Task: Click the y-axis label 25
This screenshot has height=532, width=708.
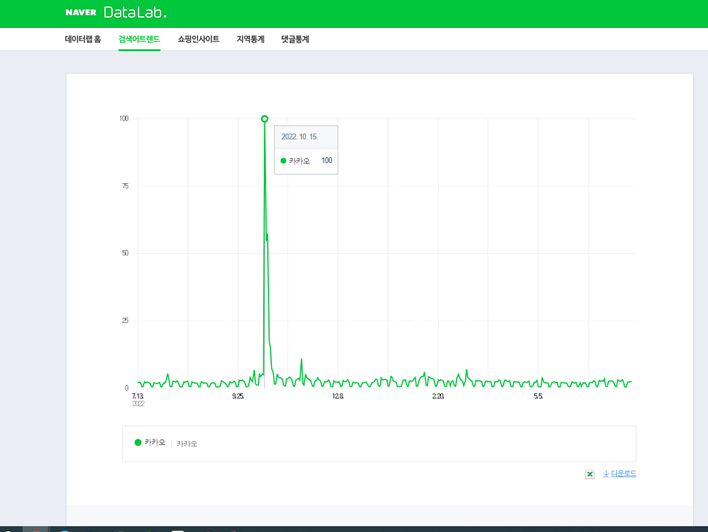Action: [125, 321]
